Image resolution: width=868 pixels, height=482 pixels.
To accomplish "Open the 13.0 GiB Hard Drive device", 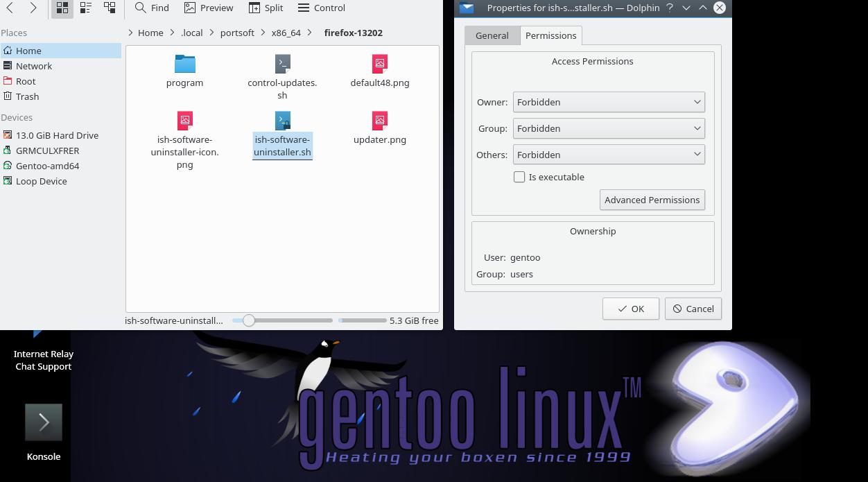I will pyautogui.click(x=61, y=135).
